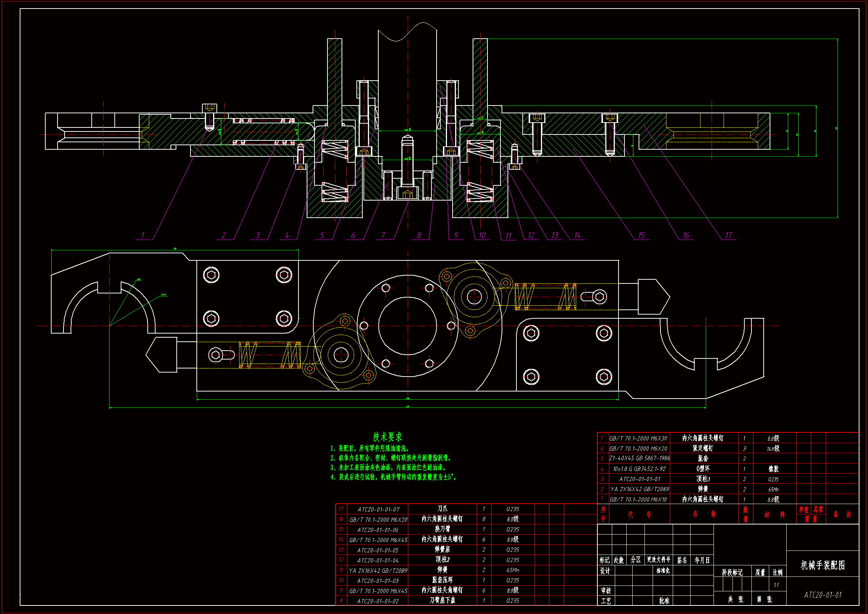Image resolution: width=868 pixels, height=614 pixels.
Task: Click the 换刀臂 part name cell
Action: pyautogui.click(x=442, y=529)
